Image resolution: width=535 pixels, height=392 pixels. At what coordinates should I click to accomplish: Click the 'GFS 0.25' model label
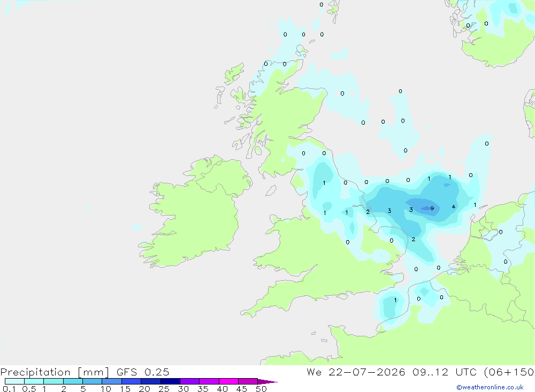point(143,372)
